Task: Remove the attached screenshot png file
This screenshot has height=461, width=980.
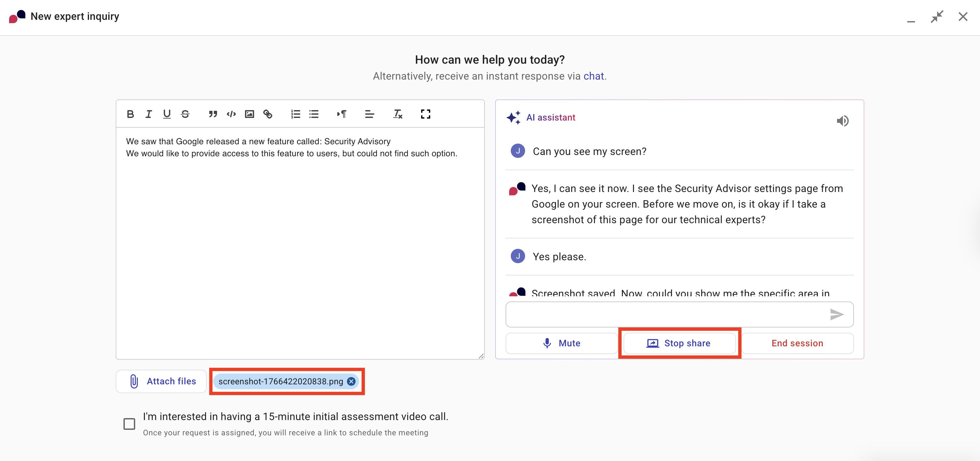Action: click(351, 381)
